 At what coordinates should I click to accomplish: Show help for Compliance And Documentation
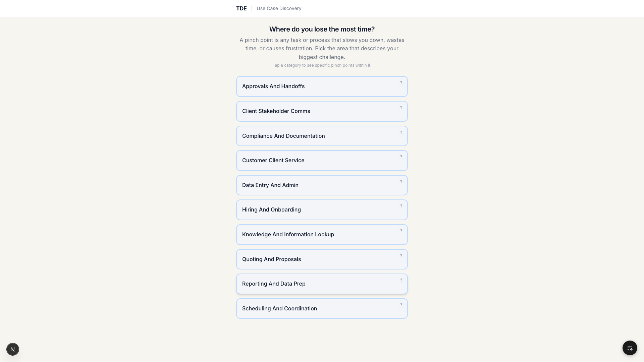(401, 132)
